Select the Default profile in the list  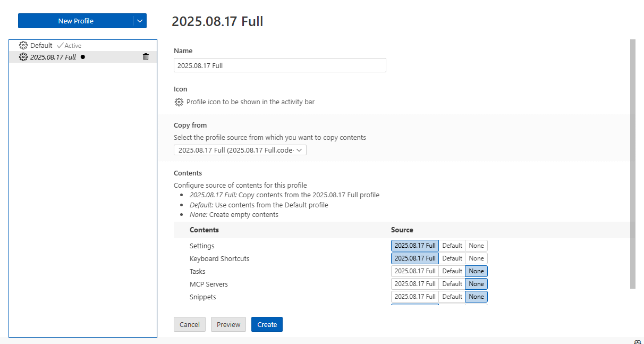[x=41, y=46]
